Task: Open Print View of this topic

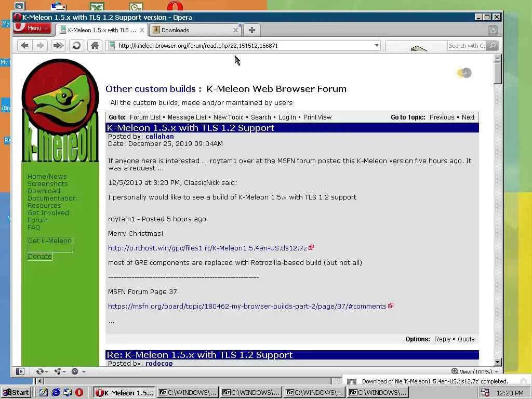Action: (317, 117)
